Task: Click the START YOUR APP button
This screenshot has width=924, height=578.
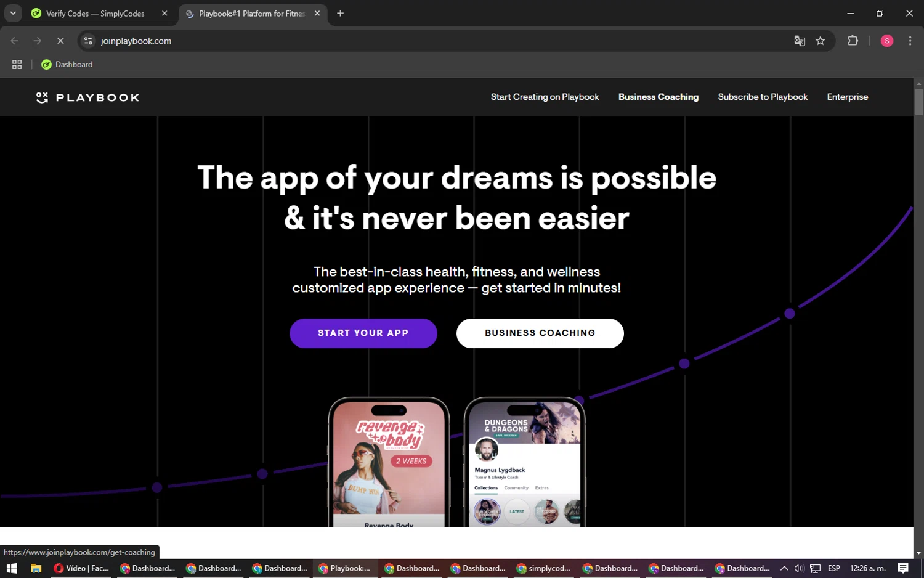Action: 363,333
